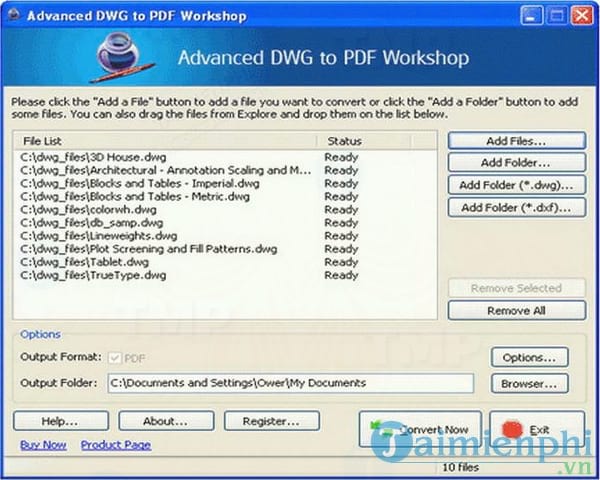Image resolution: width=600 pixels, height=480 pixels.
Task: Click the Register... button
Action: (272, 421)
